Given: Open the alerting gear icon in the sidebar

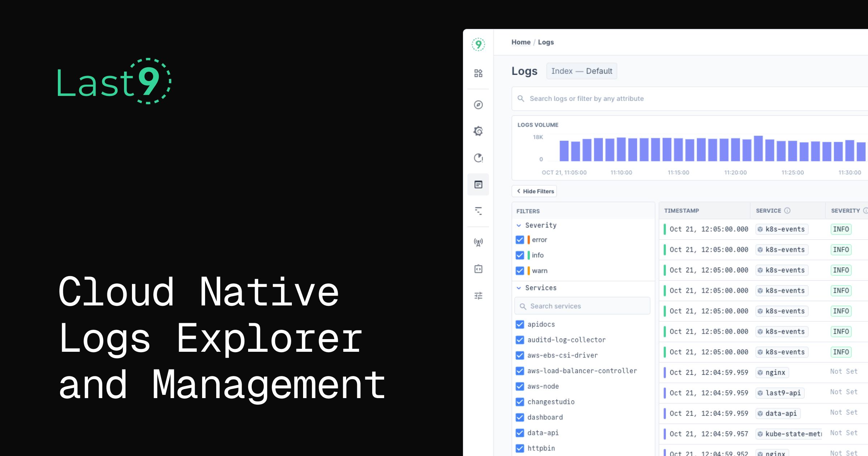Looking at the screenshot, I should [478, 131].
